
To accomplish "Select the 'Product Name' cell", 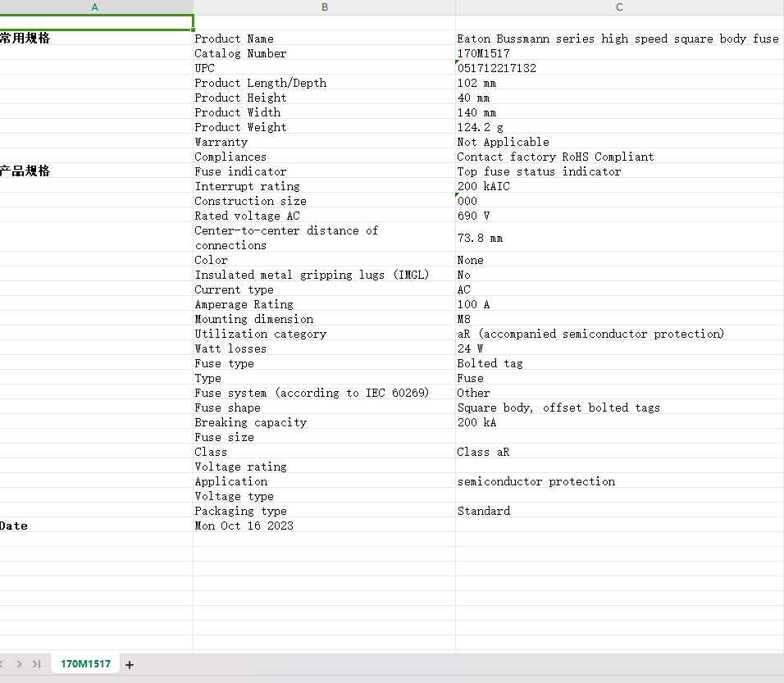I will (325, 39).
